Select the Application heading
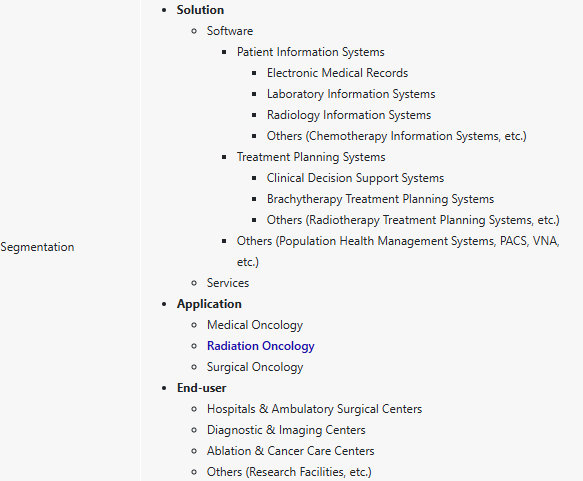The width and height of the screenshot is (583, 481). 209,304
